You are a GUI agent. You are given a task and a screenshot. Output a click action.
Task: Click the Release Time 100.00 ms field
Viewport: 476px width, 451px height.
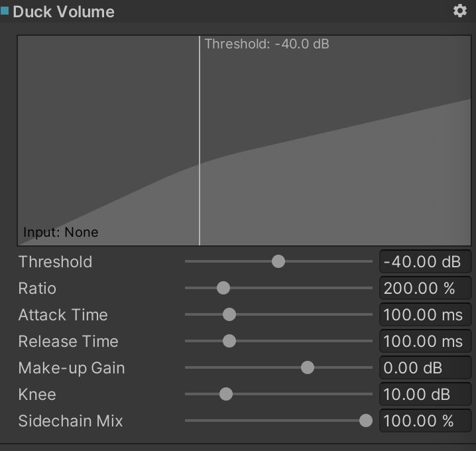426,341
